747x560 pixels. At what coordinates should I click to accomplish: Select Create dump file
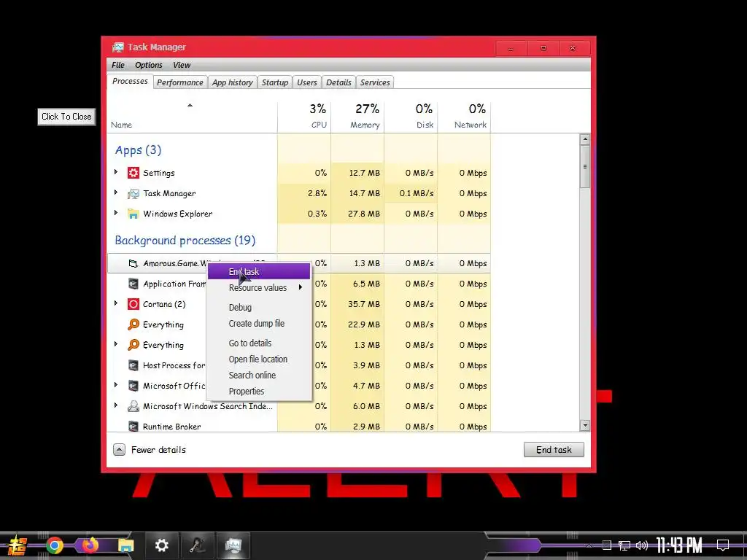259,323
